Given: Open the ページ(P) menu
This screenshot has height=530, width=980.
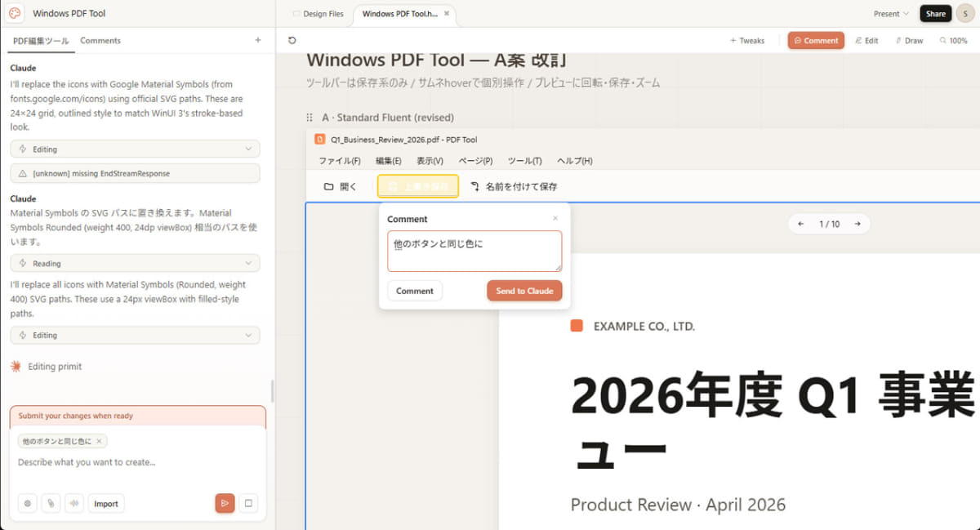Looking at the screenshot, I should 475,161.
